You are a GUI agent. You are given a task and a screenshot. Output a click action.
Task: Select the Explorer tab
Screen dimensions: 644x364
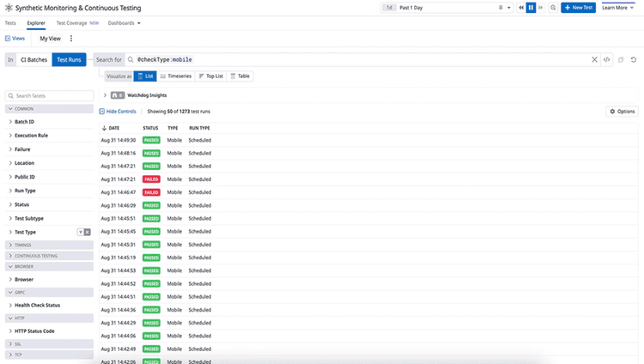(x=36, y=23)
